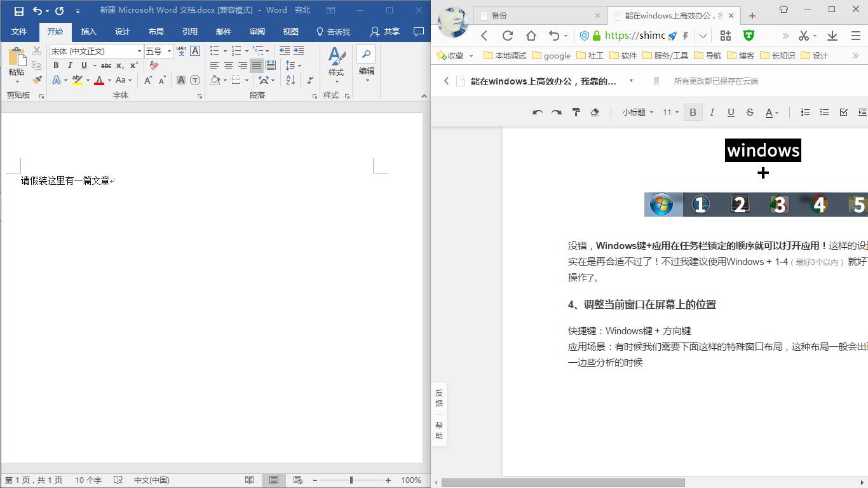This screenshot has height=488, width=868.
Task: Increase paragraph indent in Word ribbon
Action: click(x=298, y=51)
